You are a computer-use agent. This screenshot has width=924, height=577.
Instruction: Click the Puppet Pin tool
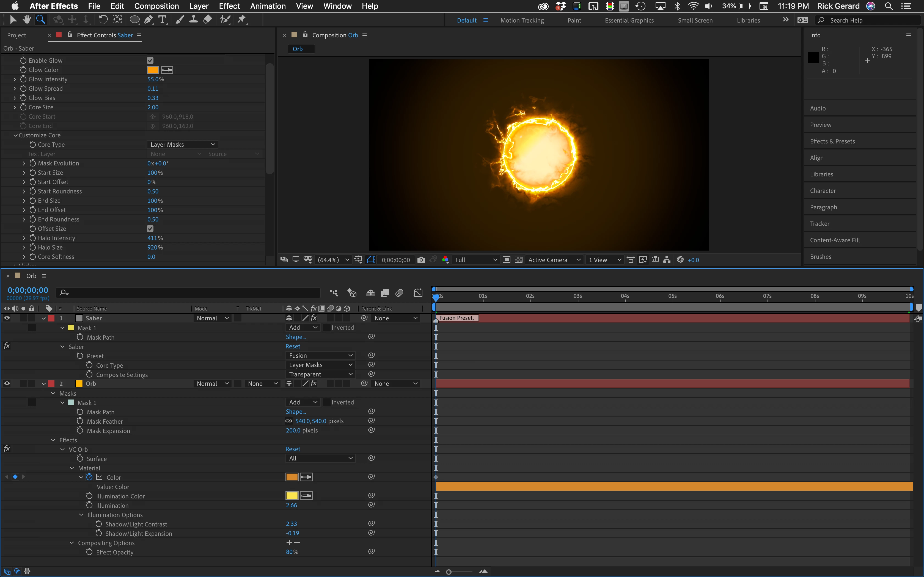tap(242, 20)
